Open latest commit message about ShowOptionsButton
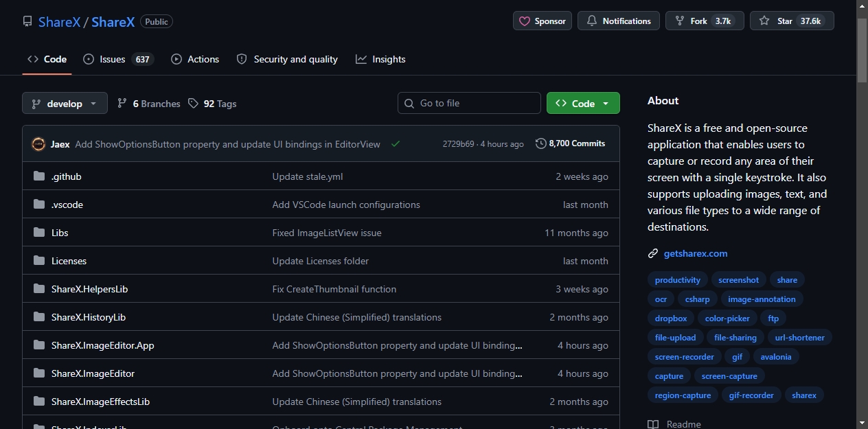Viewport: 868px width, 429px height. [227, 144]
